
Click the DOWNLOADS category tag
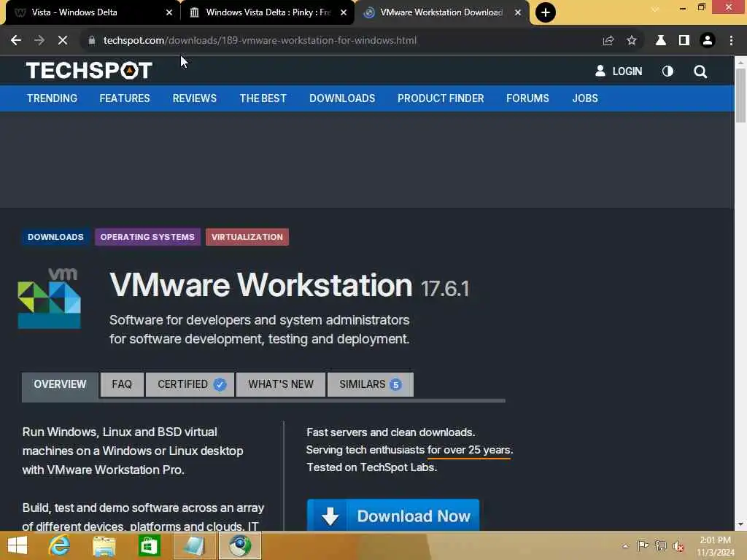tap(55, 237)
